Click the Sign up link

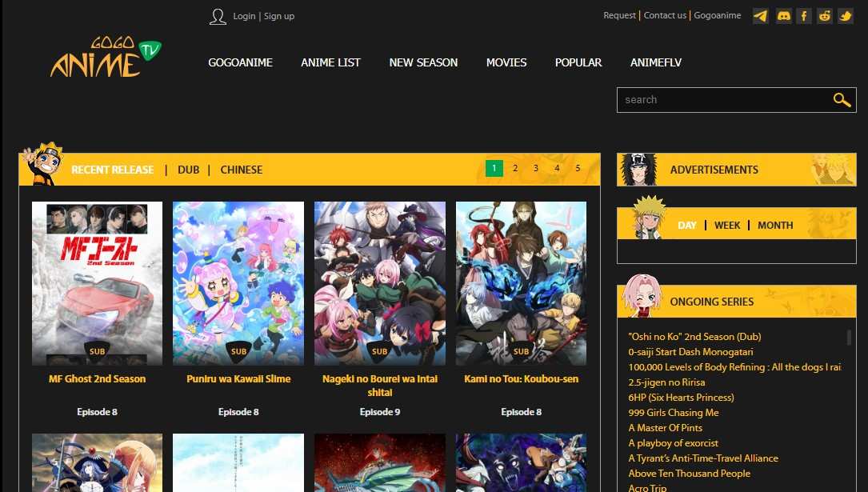(279, 16)
